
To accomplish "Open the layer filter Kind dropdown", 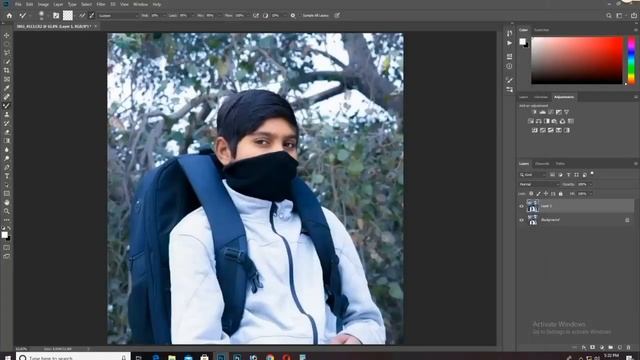I will [532, 175].
